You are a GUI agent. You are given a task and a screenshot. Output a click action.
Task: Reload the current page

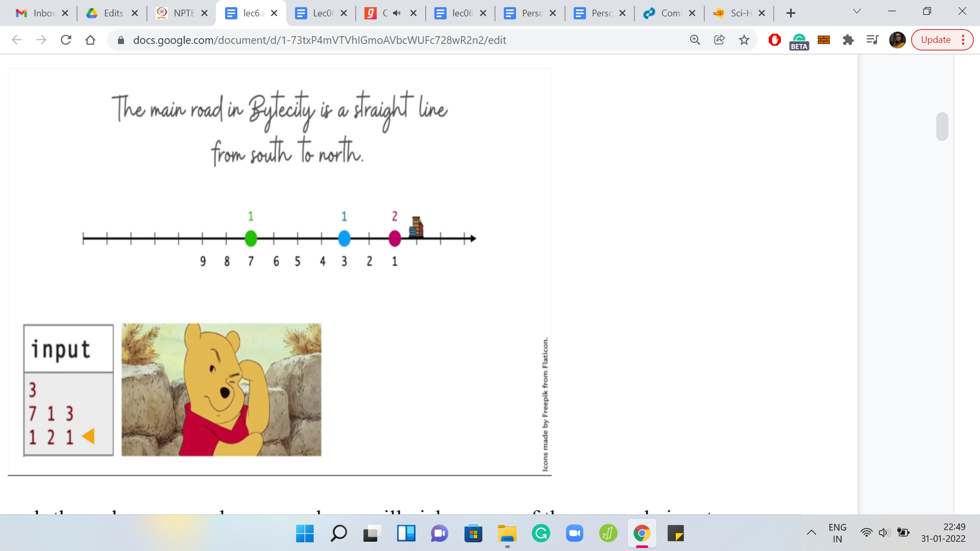tap(66, 40)
